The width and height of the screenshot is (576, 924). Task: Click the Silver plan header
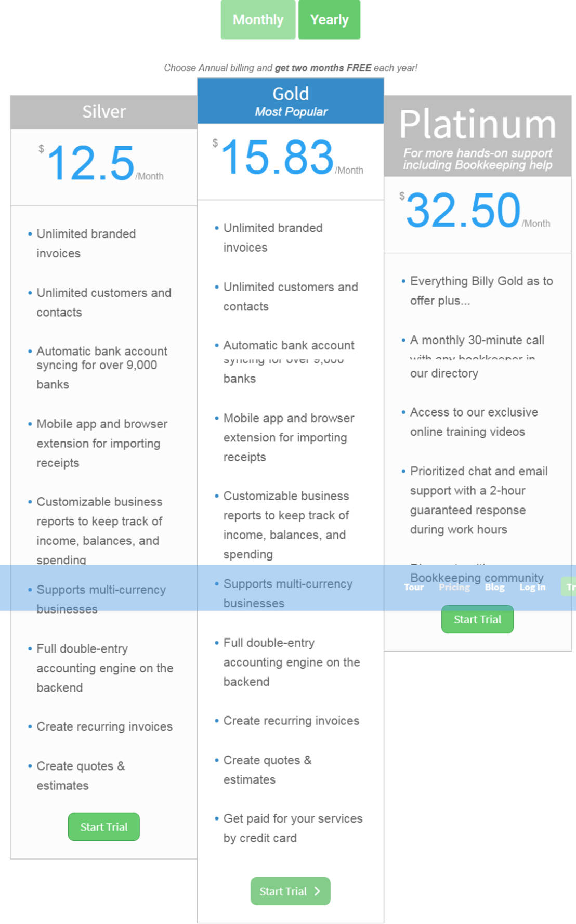tap(104, 112)
